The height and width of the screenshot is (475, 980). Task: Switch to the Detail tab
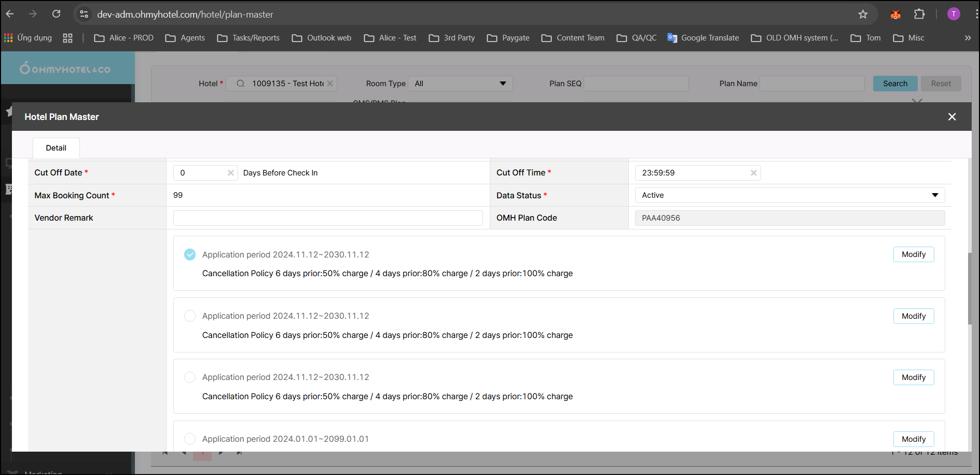pyautogui.click(x=56, y=148)
